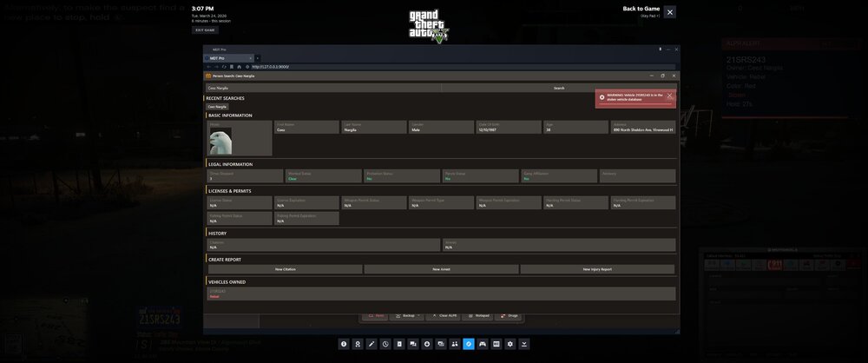Click Clear ALPR button in MDT toolbar
The height and width of the screenshot is (363, 868).
pyautogui.click(x=443, y=316)
